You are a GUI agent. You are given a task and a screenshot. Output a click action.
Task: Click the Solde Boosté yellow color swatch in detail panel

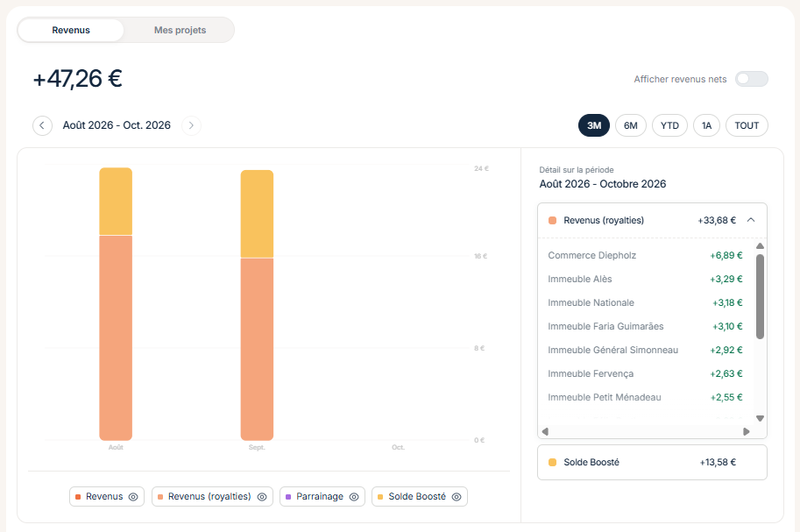tap(552, 462)
